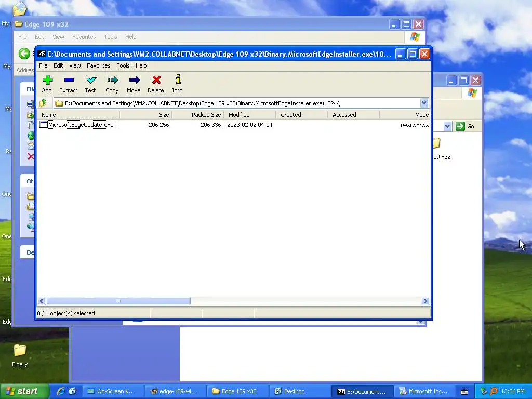The width and height of the screenshot is (532, 399).
Task: Open View menu in Edge 109 x32 window
Action: coord(58,37)
